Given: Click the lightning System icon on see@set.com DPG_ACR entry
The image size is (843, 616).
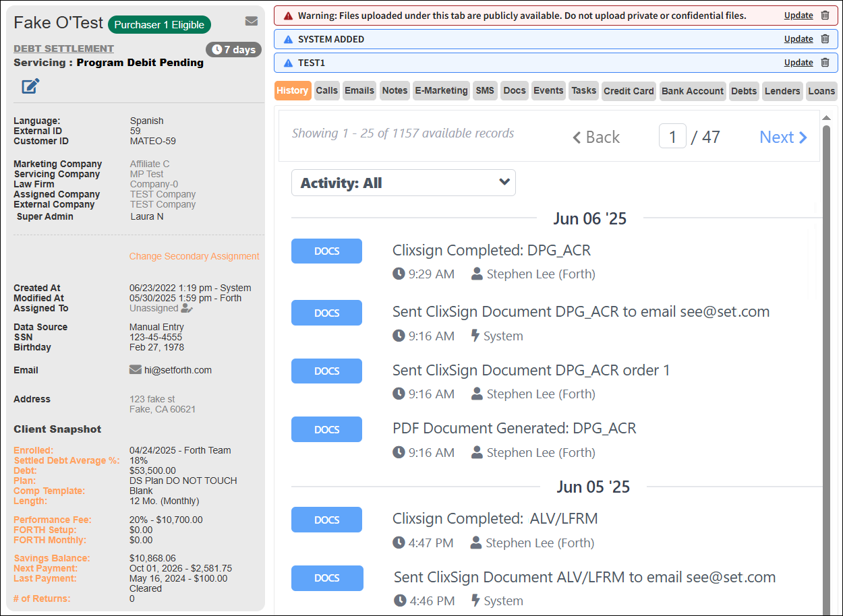Looking at the screenshot, I should click(475, 336).
